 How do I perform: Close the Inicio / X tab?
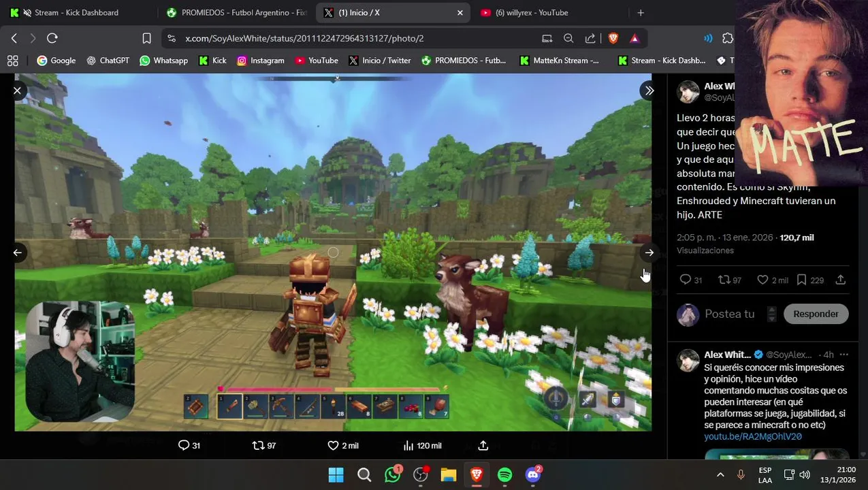pos(460,12)
